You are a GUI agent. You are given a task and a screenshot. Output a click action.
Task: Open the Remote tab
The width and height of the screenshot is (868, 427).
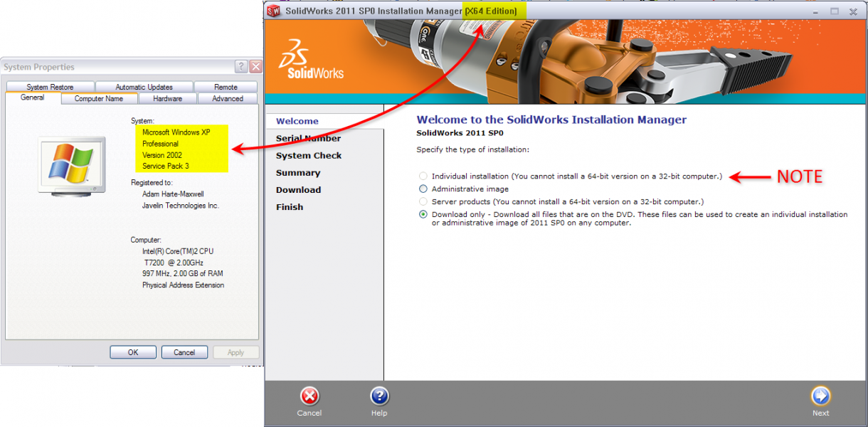point(226,87)
